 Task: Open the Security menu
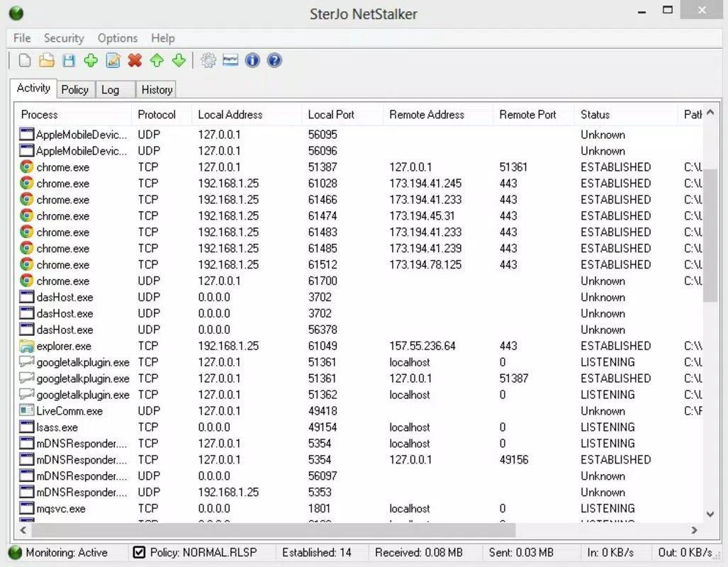pos(64,38)
